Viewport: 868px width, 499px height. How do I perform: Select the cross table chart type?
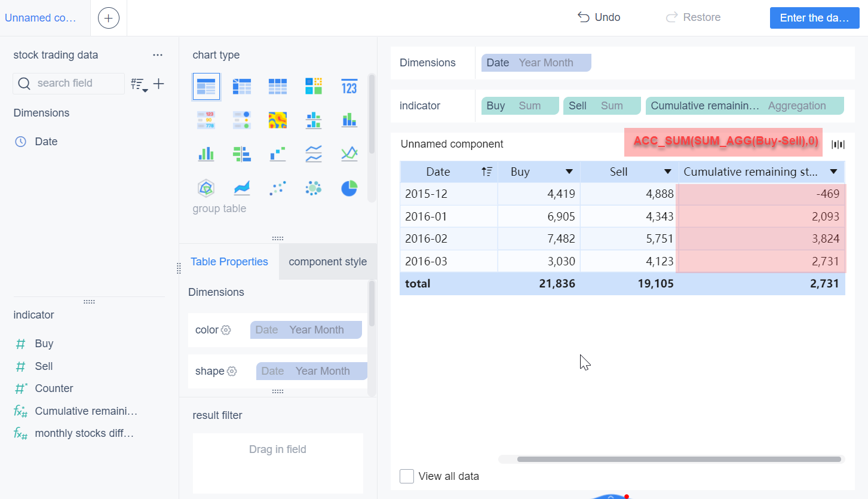242,87
